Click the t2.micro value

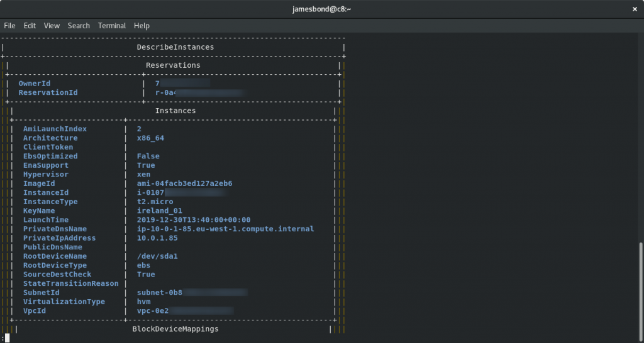[155, 202]
